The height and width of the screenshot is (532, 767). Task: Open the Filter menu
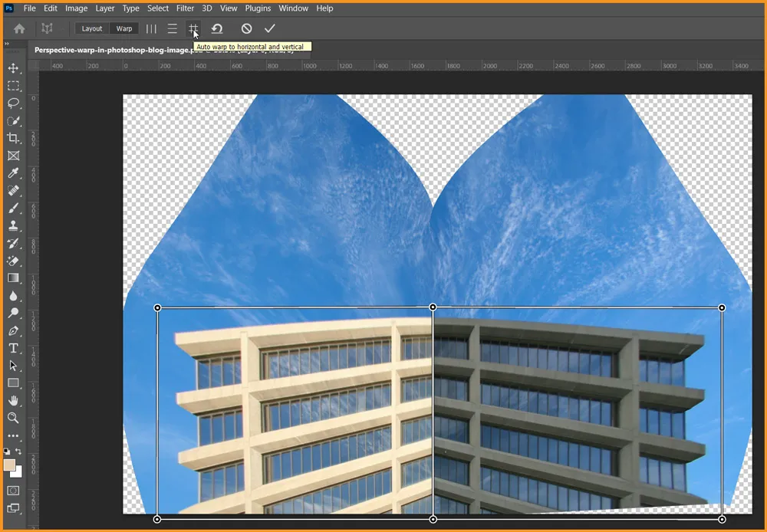(185, 8)
